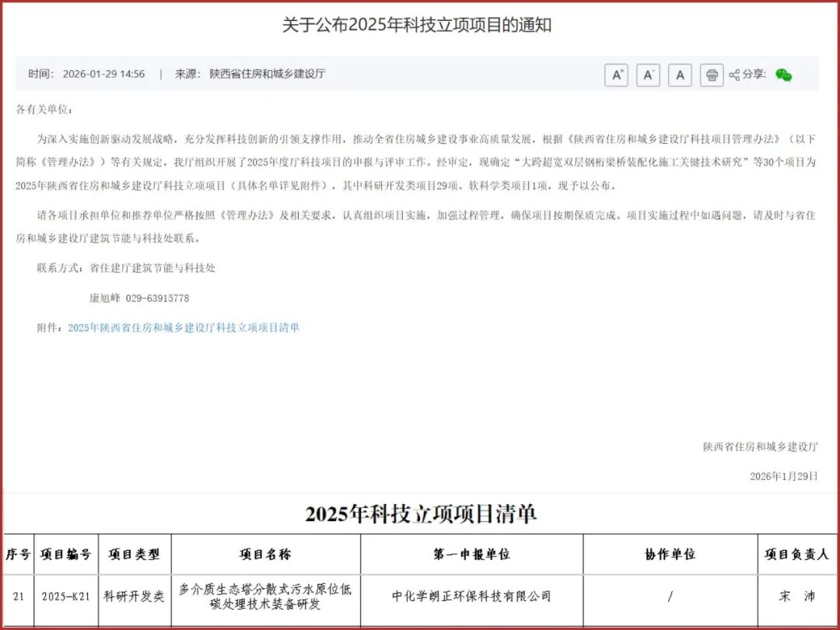The width and height of the screenshot is (840, 630).
Task: Select the 项目负责人 column header
Action: pos(797,555)
